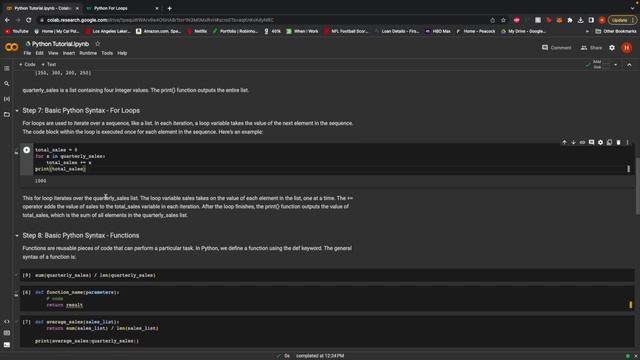Open the table of contents sidebar
This screenshot has width=640, height=360.
[x=7, y=69]
